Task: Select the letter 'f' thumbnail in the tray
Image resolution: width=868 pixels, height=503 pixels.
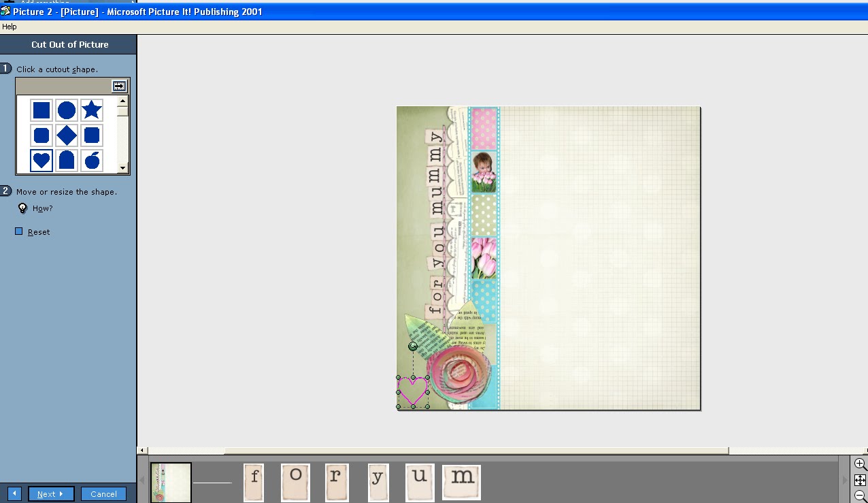Action: click(254, 483)
